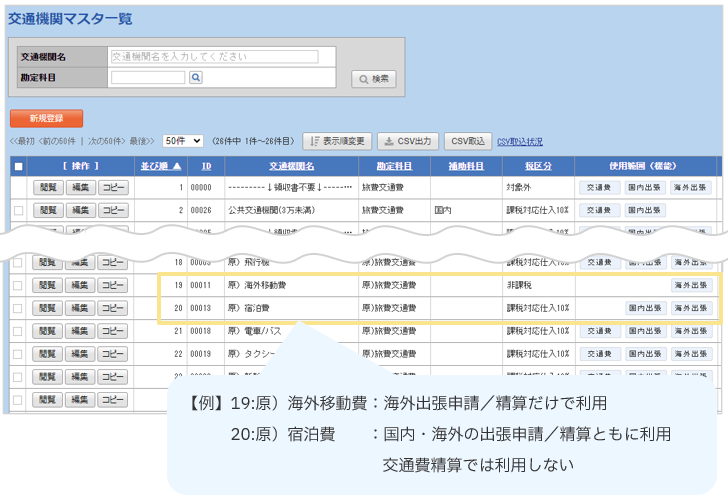728x498 pixels.
Task: Sort by ID column header
Action: pyautogui.click(x=206, y=166)
